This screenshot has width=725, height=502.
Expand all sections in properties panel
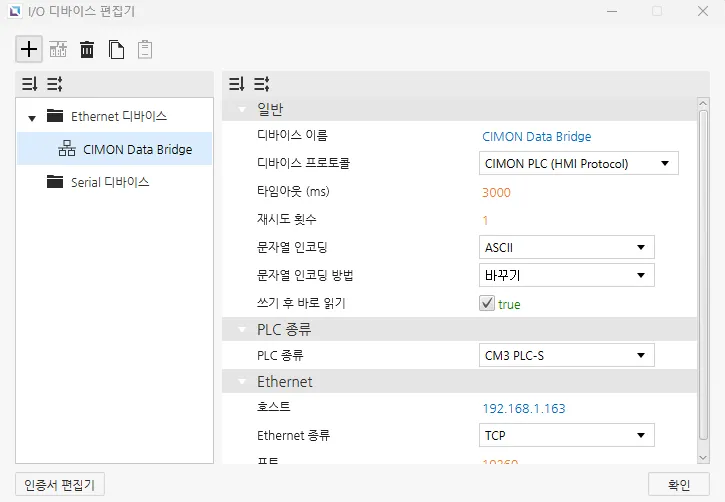(x=261, y=84)
